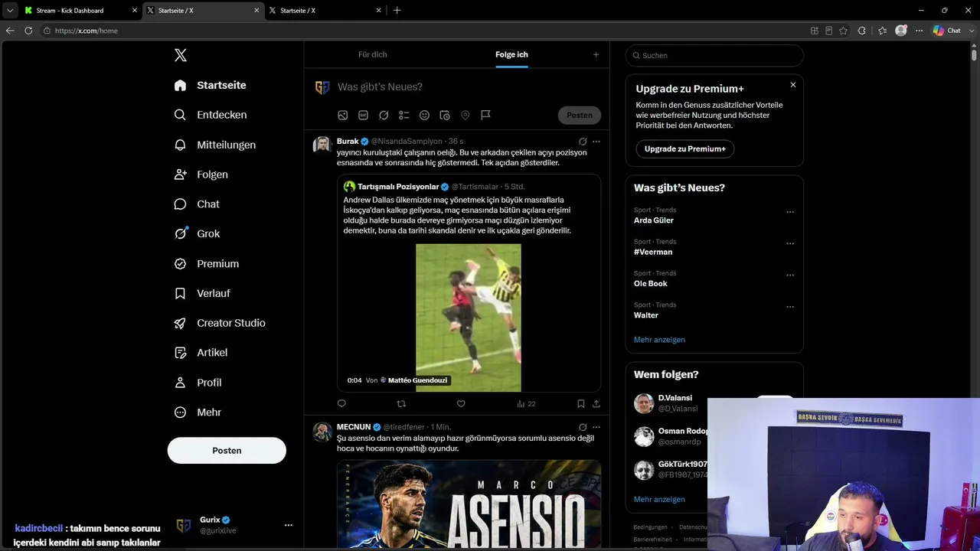The width and height of the screenshot is (980, 551).
Task: Schedule the post with calendar icon
Action: pos(445,115)
